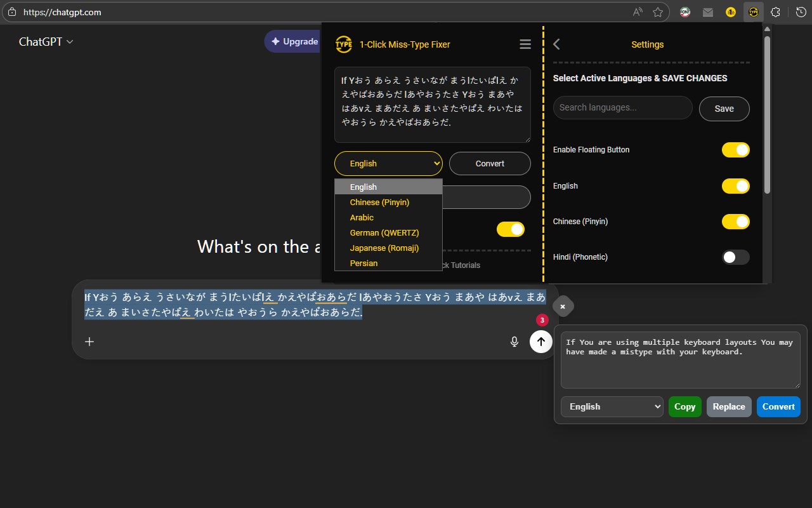Click the TYPE extension icon in browser toolbar
This screenshot has height=508, width=812.
pos(754,12)
